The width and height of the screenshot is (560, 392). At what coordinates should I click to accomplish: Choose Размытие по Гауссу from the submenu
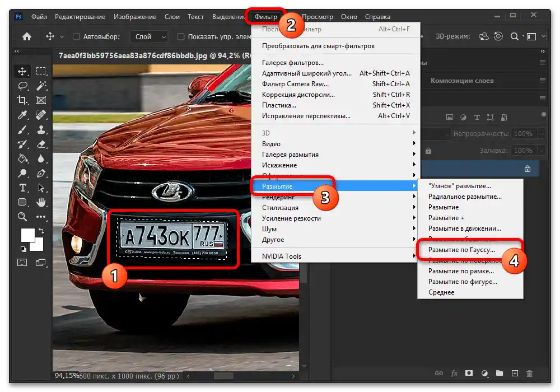click(x=461, y=250)
